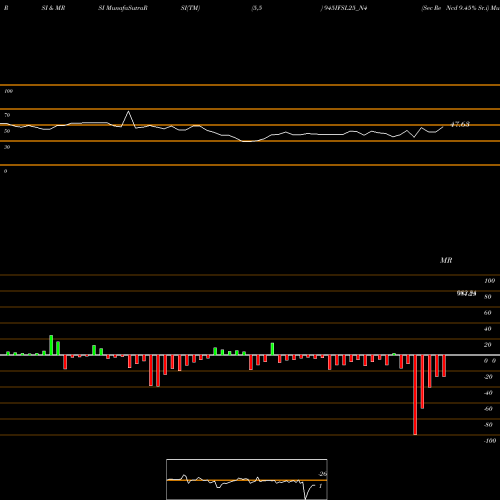Click the RSI axis label 70
Viewport: 500px width, 500px height.
click(7, 115)
